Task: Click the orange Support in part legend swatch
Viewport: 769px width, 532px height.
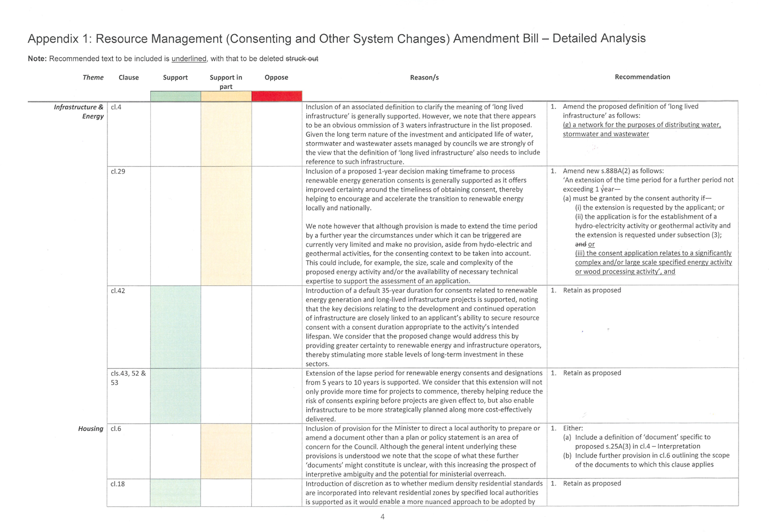Action: (x=226, y=96)
